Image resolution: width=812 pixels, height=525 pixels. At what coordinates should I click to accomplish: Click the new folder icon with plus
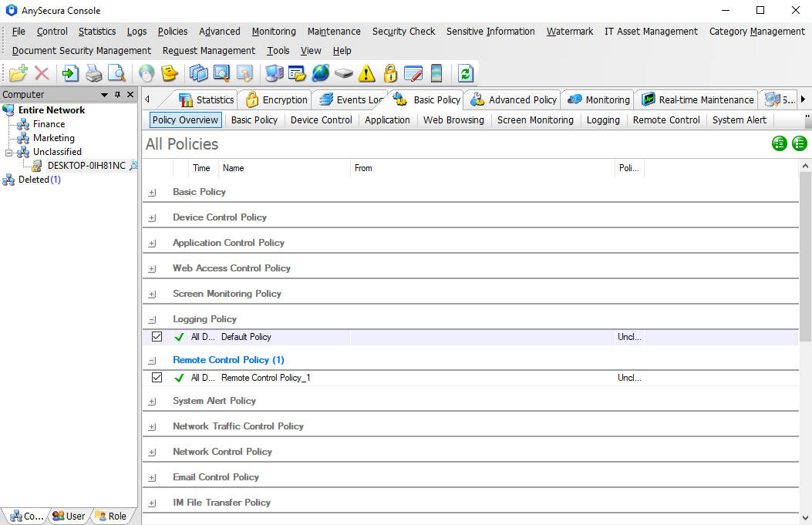[19, 73]
